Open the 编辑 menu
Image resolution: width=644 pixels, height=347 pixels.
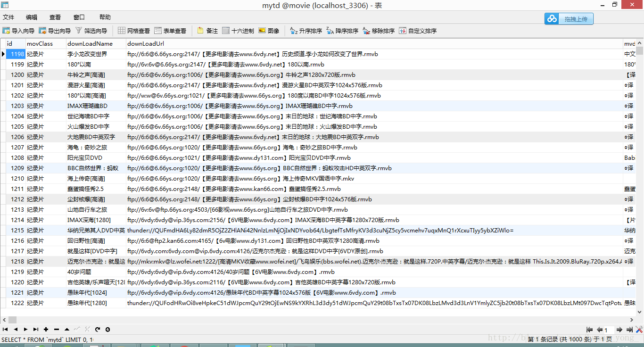(x=32, y=17)
